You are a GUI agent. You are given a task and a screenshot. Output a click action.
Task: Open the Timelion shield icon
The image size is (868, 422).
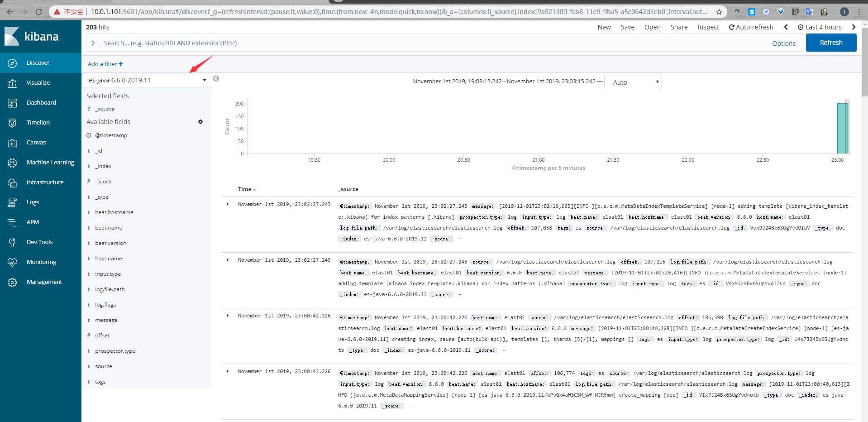12,123
